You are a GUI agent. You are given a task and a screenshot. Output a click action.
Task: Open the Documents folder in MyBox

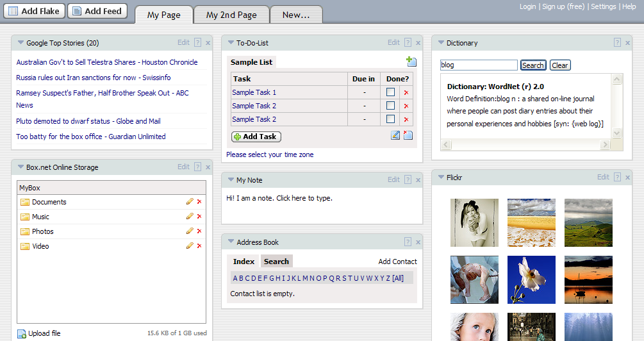pyautogui.click(x=49, y=202)
